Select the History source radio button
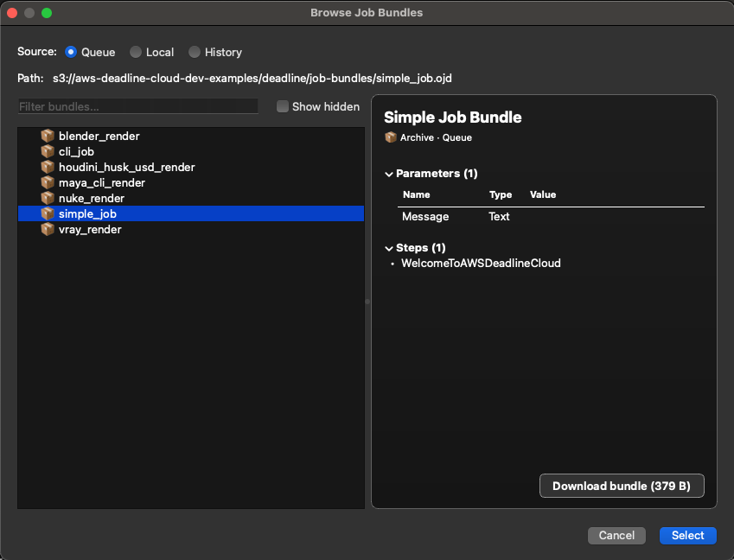The image size is (734, 560). [195, 52]
